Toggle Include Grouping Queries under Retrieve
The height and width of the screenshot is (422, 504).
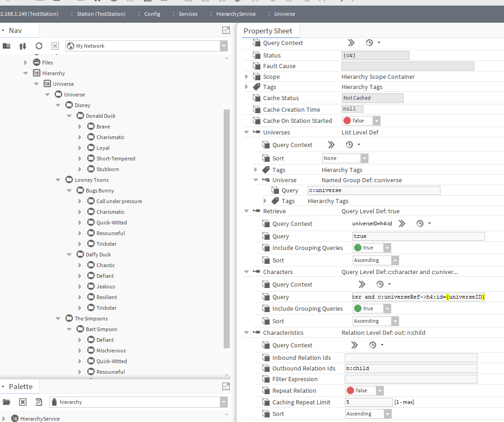click(x=372, y=248)
